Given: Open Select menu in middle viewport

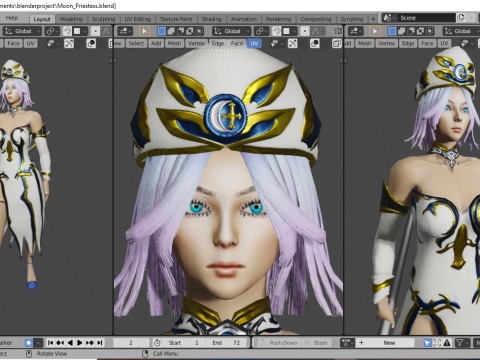Looking at the screenshot, I should (x=136, y=43).
